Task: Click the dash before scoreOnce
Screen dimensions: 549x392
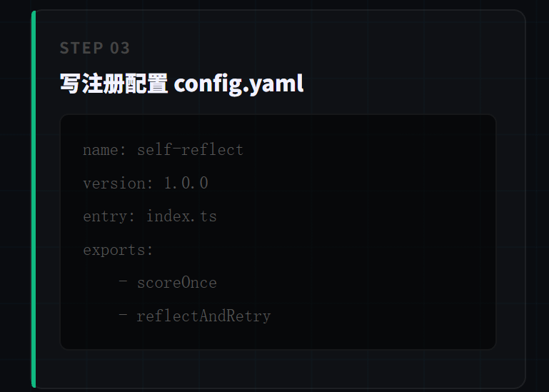Action: coord(123,281)
